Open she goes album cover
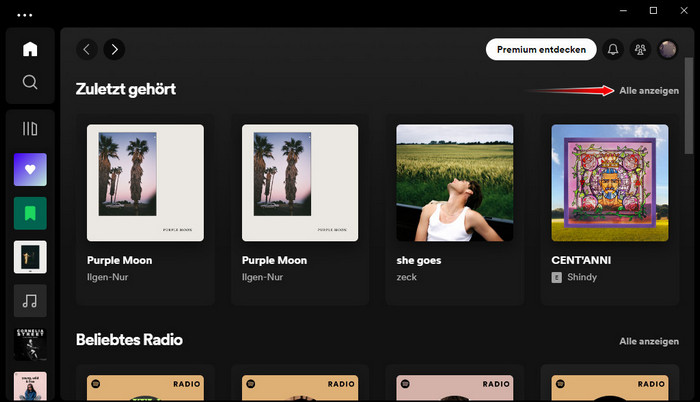Screen dimensions: 700x402 [455, 183]
